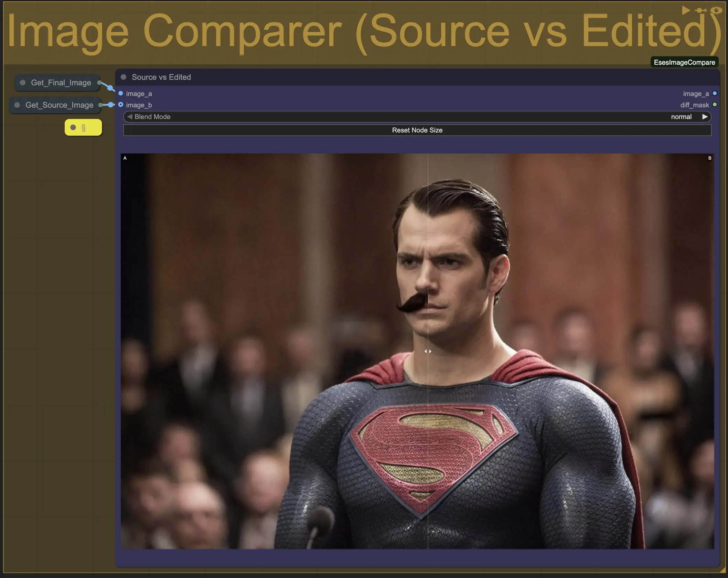
Task: Toggle collapse dot on Get_Final_Image node
Action: pos(23,83)
